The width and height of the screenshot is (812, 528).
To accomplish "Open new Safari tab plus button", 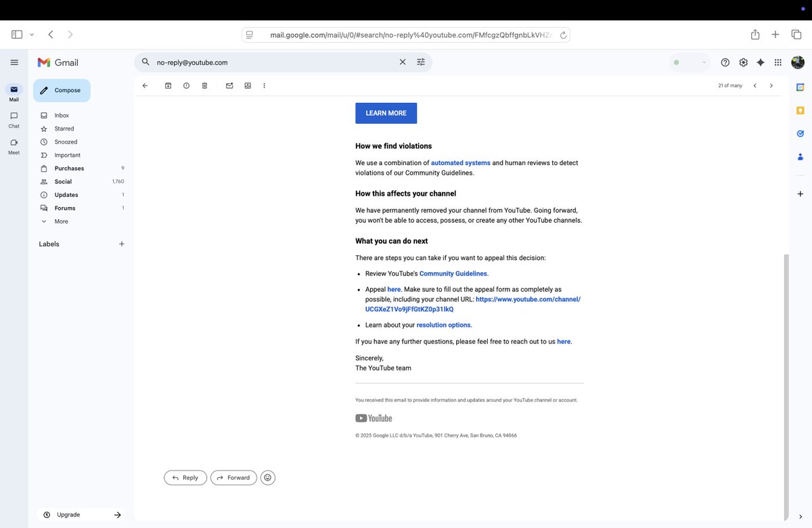I will (x=776, y=35).
